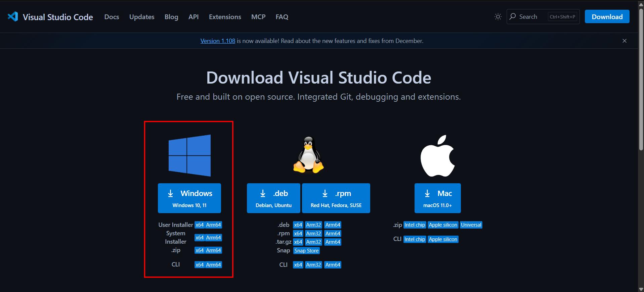The image size is (644, 292).
Task: Select Mac CLI Intel chip link
Action: point(415,239)
